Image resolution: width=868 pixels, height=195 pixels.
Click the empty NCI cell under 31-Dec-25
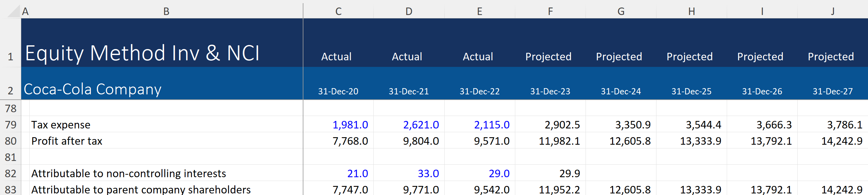pos(691,173)
